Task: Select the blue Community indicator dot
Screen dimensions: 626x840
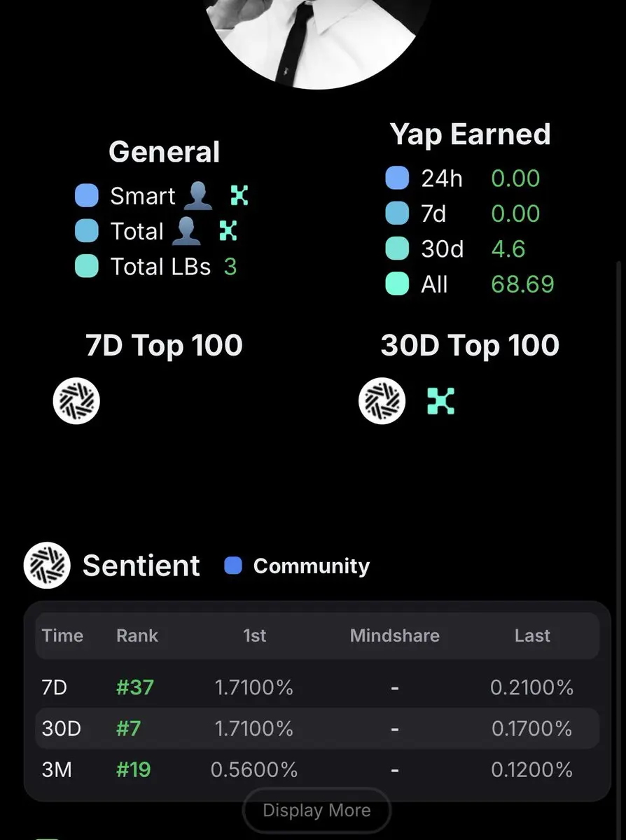Action: 233,566
